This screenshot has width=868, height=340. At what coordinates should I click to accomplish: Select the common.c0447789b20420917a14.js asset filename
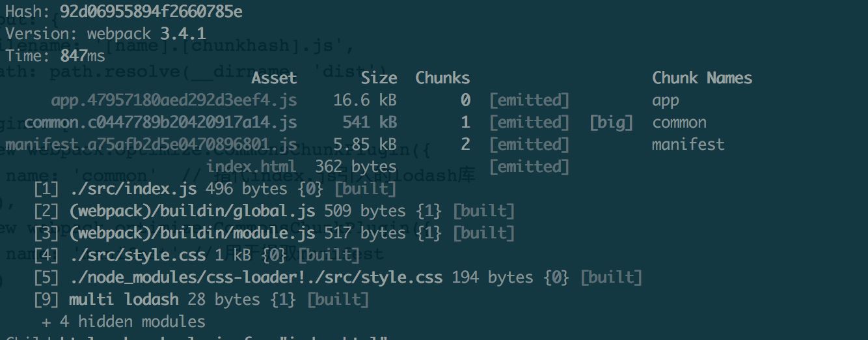[161, 122]
